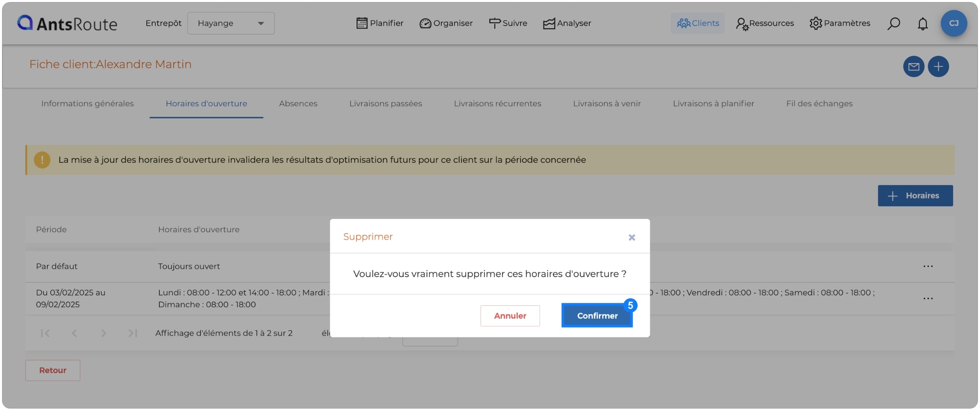Image resolution: width=980 pixels, height=411 pixels.
Task: Switch to the Absences tab
Action: (298, 104)
